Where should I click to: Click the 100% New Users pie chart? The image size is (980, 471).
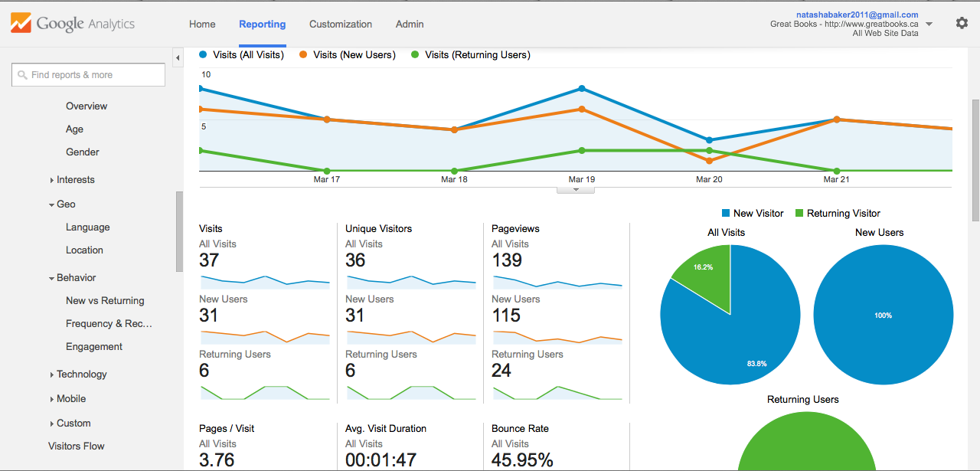point(884,315)
